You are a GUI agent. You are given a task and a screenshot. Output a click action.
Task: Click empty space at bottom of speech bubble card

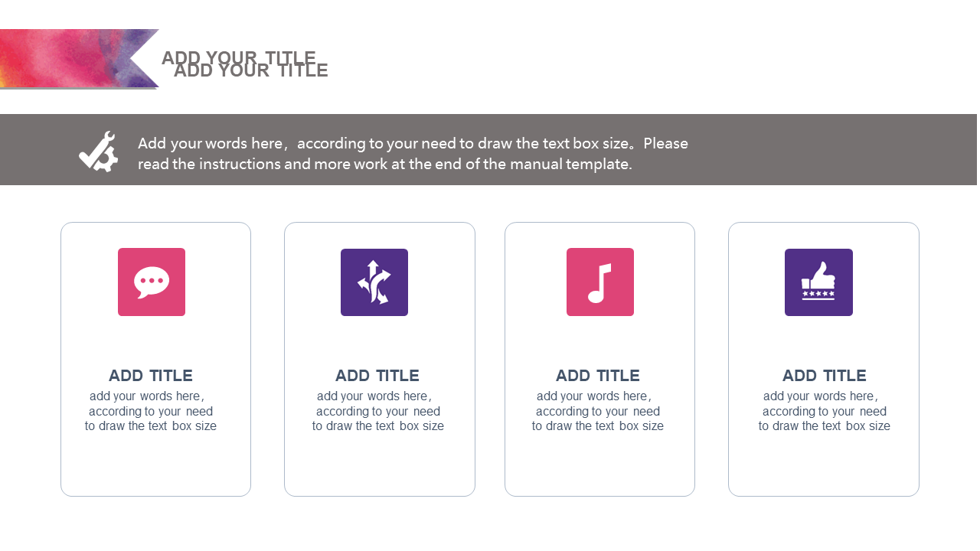[155, 467]
